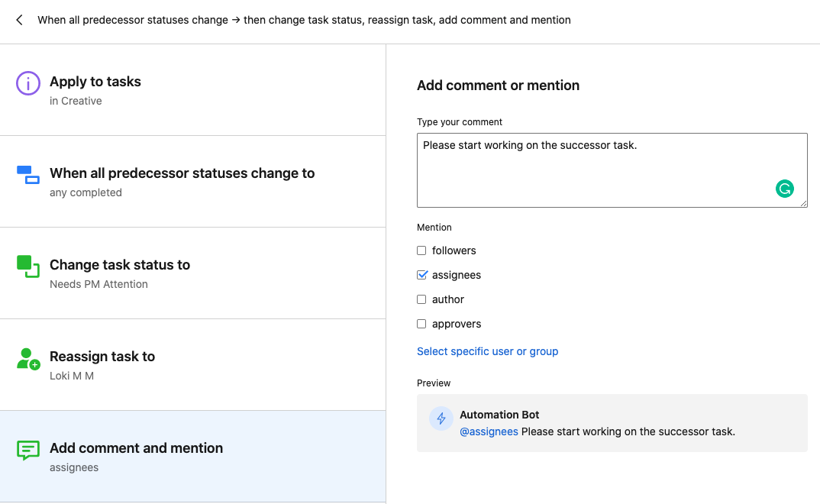Click inside the Type your comment textbox
Image resolution: width=820 pixels, height=504 pixels.
click(x=596, y=172)
